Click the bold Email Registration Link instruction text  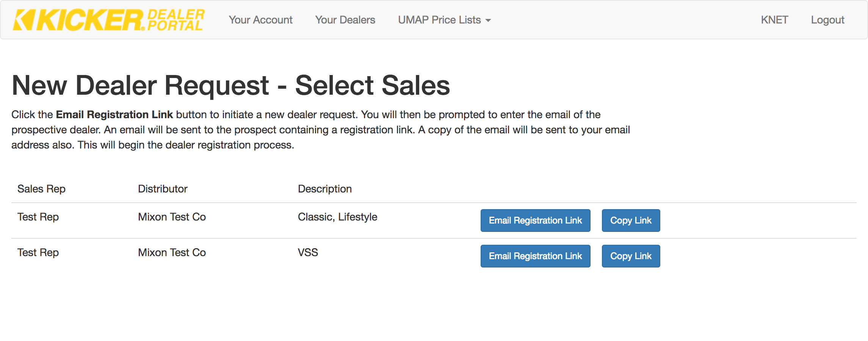tap(114, 114)
